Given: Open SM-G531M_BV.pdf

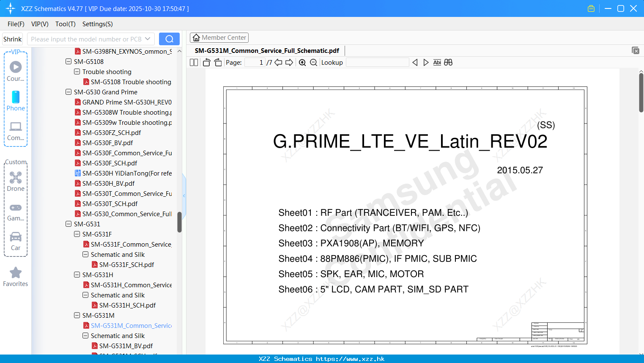Looking at the screenshot, I should 122,346.
